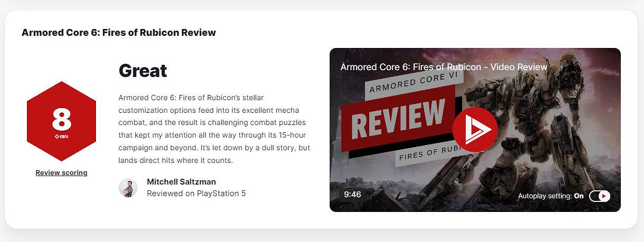Open the Review scoring link

pyautogui.click(x=61, y=172)
